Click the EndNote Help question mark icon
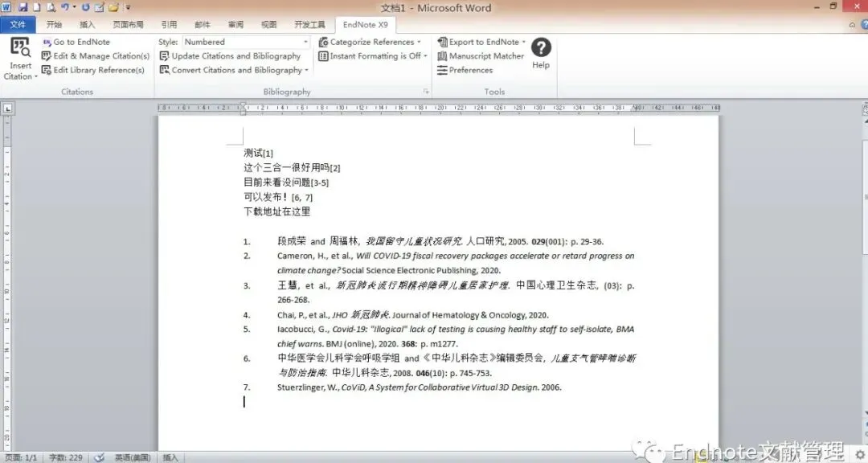Screen dimensions: 868x463 pyautogui.click(x=541, y=47)
